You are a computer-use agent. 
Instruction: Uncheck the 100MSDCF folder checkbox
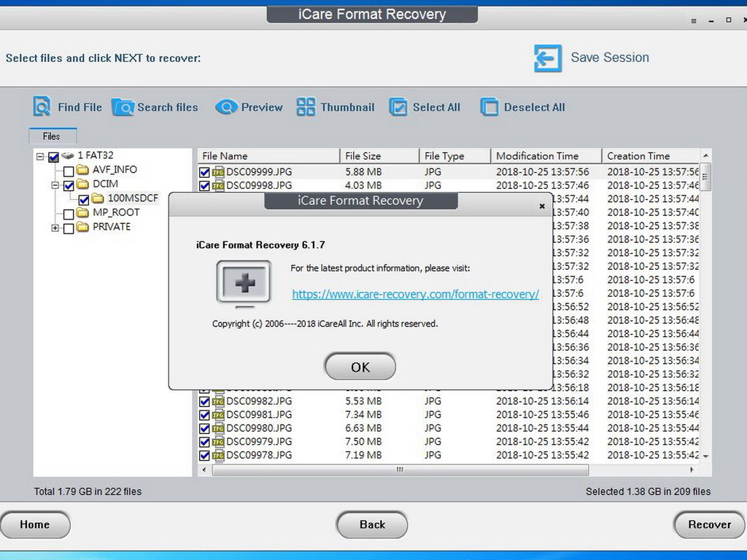(84, 200)
